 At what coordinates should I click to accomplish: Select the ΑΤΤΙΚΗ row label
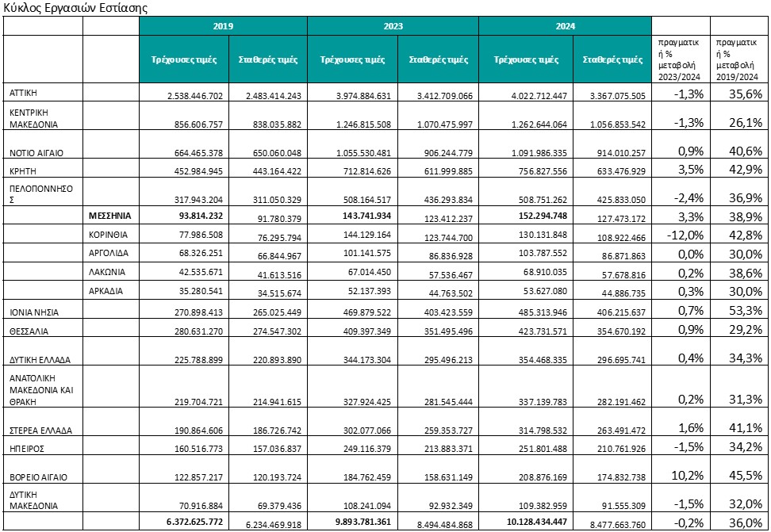(x=22, y=94)
